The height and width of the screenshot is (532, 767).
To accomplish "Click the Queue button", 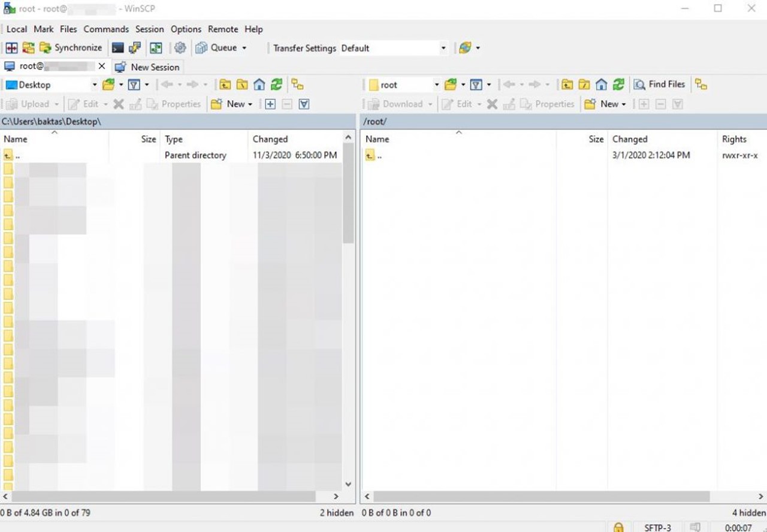I will click(216, 48).
